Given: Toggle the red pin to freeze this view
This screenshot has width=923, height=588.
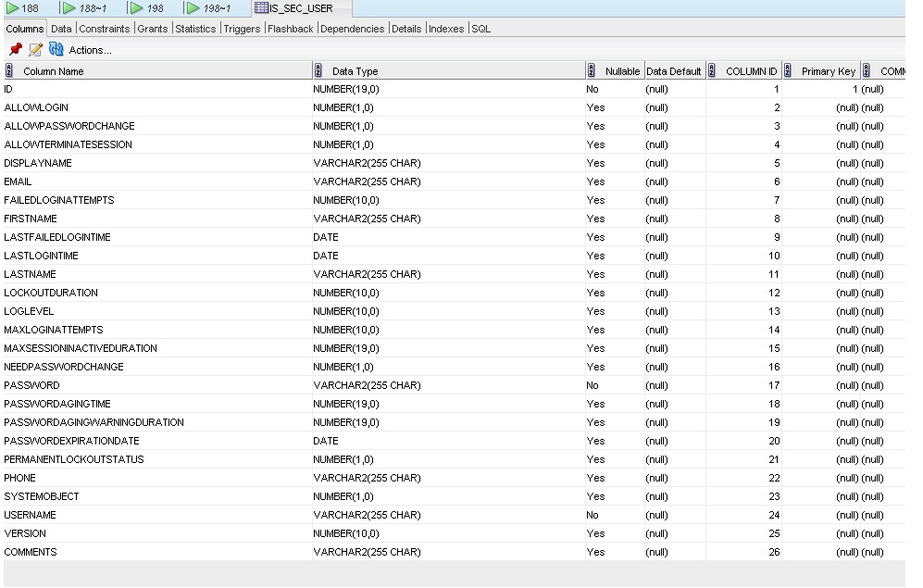Looking at the screenshot, I should (x=14, y=50).
